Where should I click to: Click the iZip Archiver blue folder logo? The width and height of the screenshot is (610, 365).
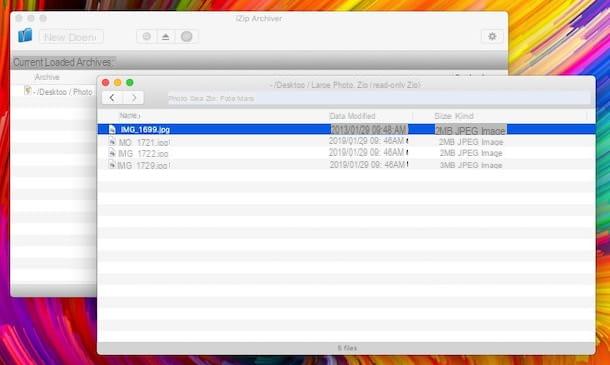pyautogui.click(x=25, y=36)
